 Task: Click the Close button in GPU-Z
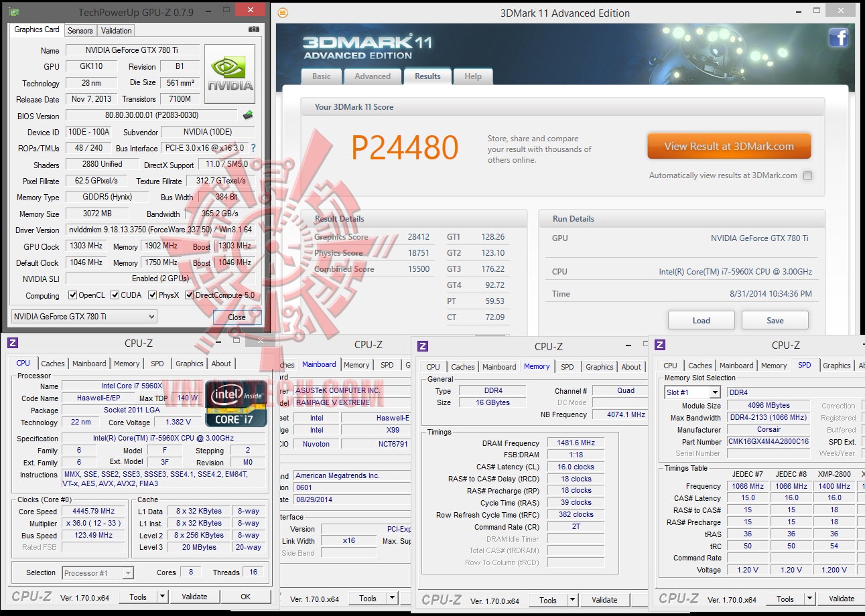pos(237,317)
